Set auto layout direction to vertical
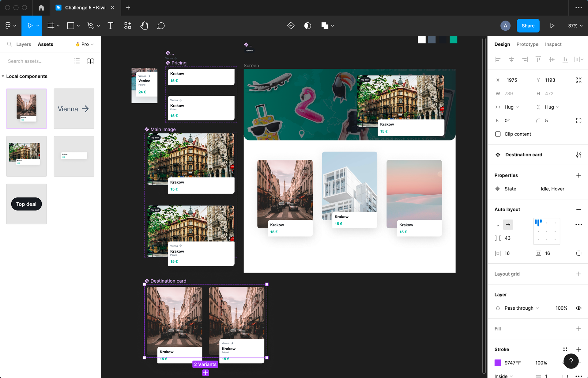This screenshot has width=588, height=378. point(498,225)
